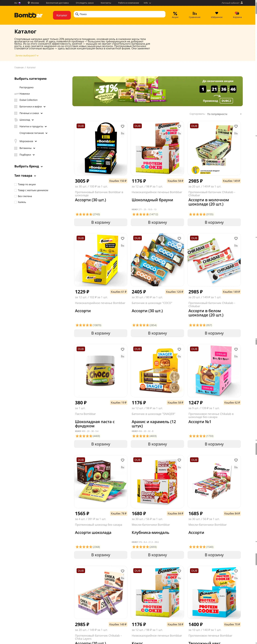Add Шоколадная паста с фундуком to comparison
257x644 pixels.
pyautogui.click(x=123, y=356)
